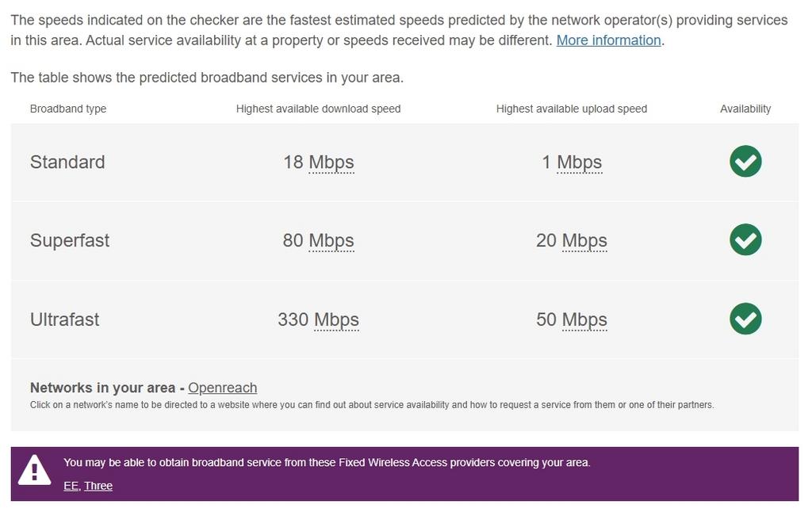Click the Highest available upload speed header
The height and width of the screenshot is (512, 812).
tap(571, 109)
